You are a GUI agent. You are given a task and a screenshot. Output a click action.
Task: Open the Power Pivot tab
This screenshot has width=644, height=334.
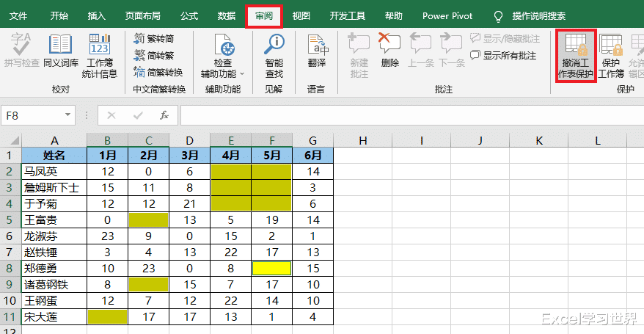pyautogui.click(x=447, y=16)
